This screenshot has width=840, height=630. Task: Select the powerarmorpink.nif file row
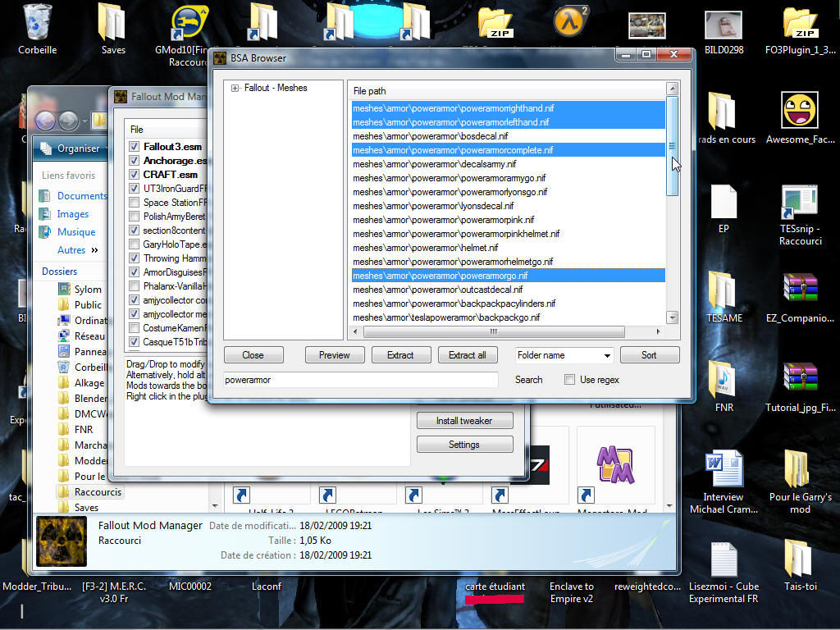[x=509, y=220]
